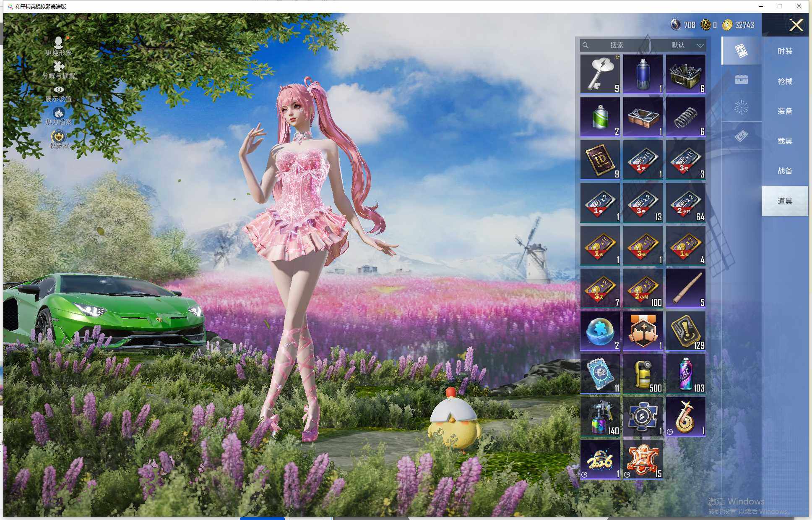The height and width of the screenshot is (520, 812).
Task: Select the 2026 limited-time item
Action: coord(600,460)
